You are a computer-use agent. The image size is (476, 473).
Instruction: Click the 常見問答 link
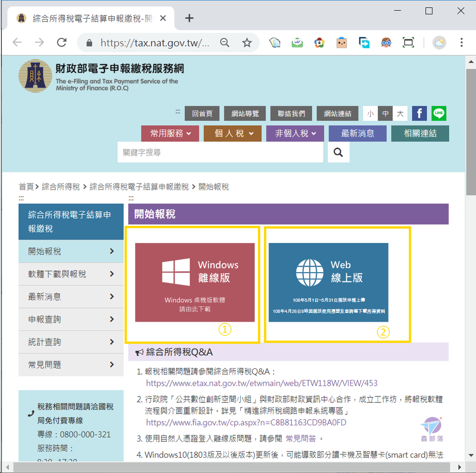[x=301, y=439]
